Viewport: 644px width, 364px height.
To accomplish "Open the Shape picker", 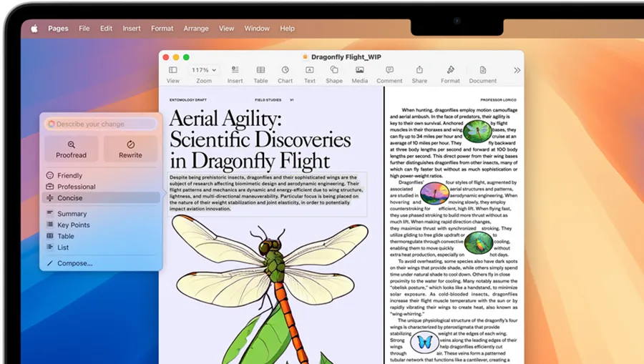I will point(334,70).
